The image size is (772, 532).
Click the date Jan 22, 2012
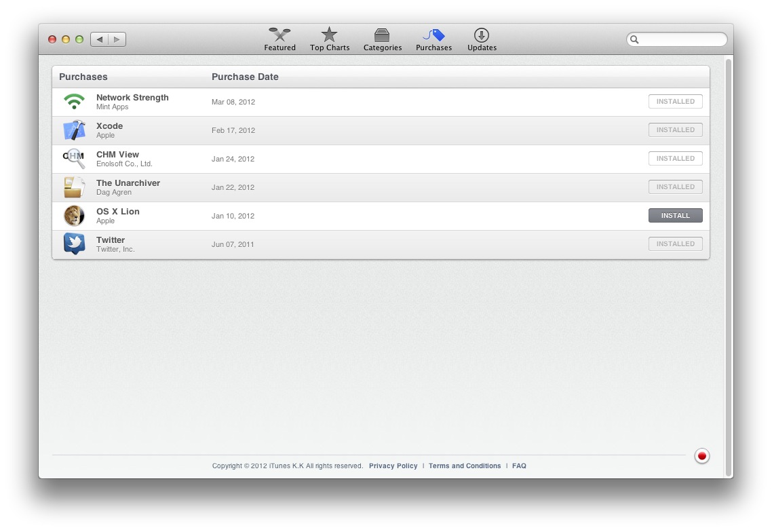(x=233, y=188)
